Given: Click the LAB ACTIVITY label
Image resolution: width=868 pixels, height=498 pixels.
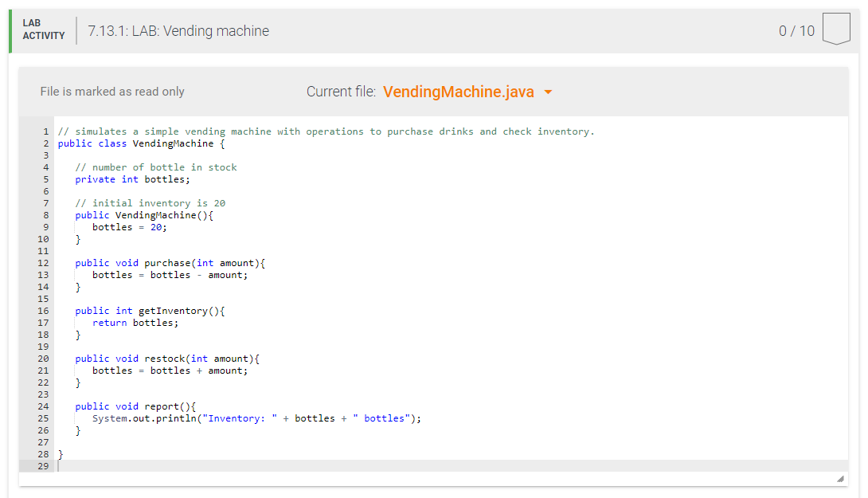Looking at the screenshot, I should point(44,29).
